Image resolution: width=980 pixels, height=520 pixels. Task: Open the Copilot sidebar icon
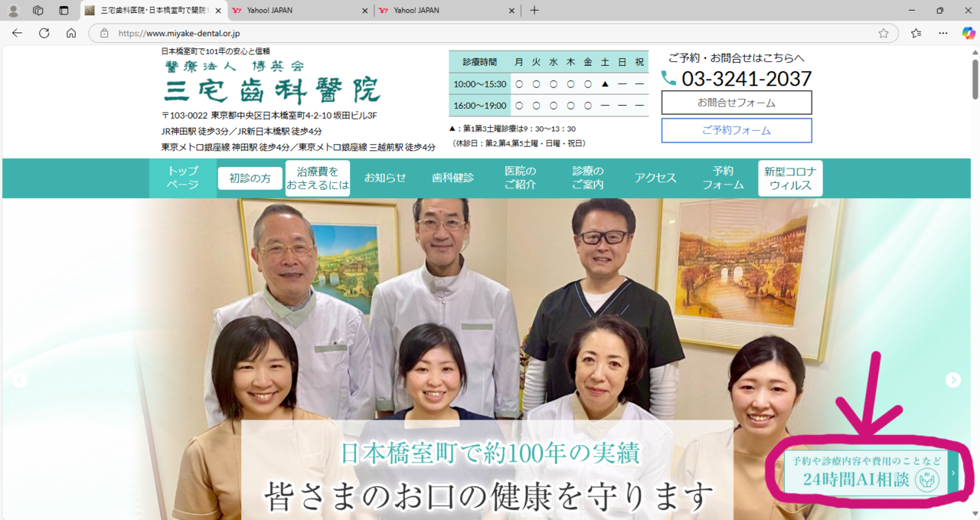[969, 33]
